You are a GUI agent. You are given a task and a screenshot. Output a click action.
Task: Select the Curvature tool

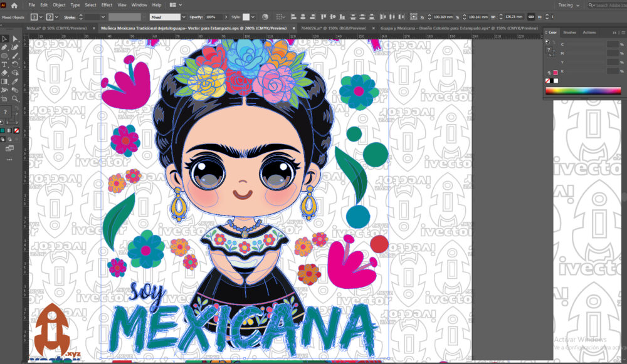tap(15, 47)
